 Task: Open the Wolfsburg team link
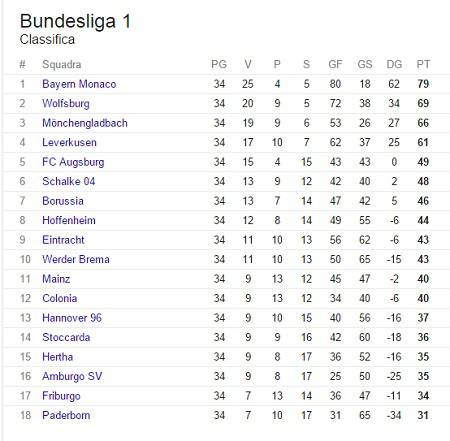[66, 104]
